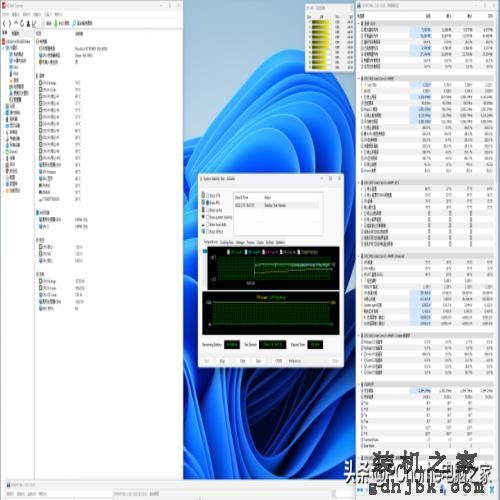The height and width of the screenshot is (500, 500).
Task: Open 文件 menu in AIDA64 menu bar
Action: point(7,14)
